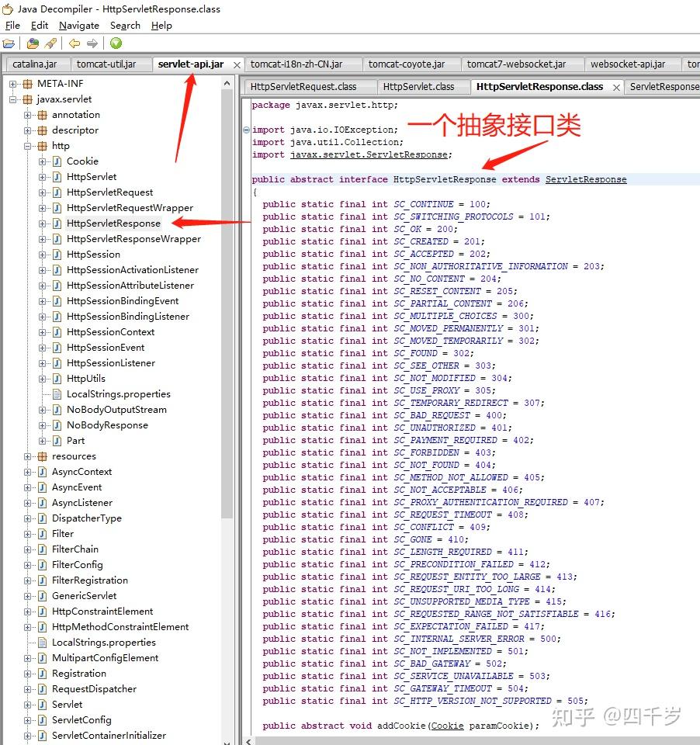Click the code panel scroll-left arrow
This screenshot has height=745, width=700.
click(x=248, y=741)
